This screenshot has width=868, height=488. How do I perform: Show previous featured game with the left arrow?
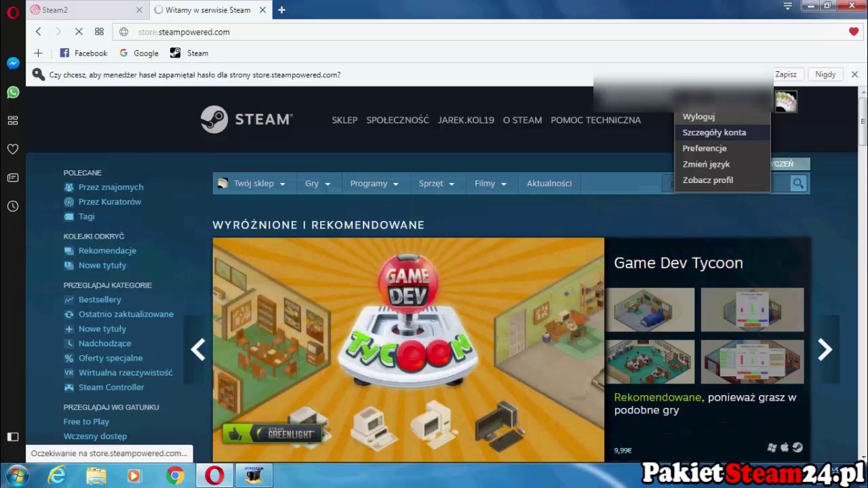pos(198,350)
